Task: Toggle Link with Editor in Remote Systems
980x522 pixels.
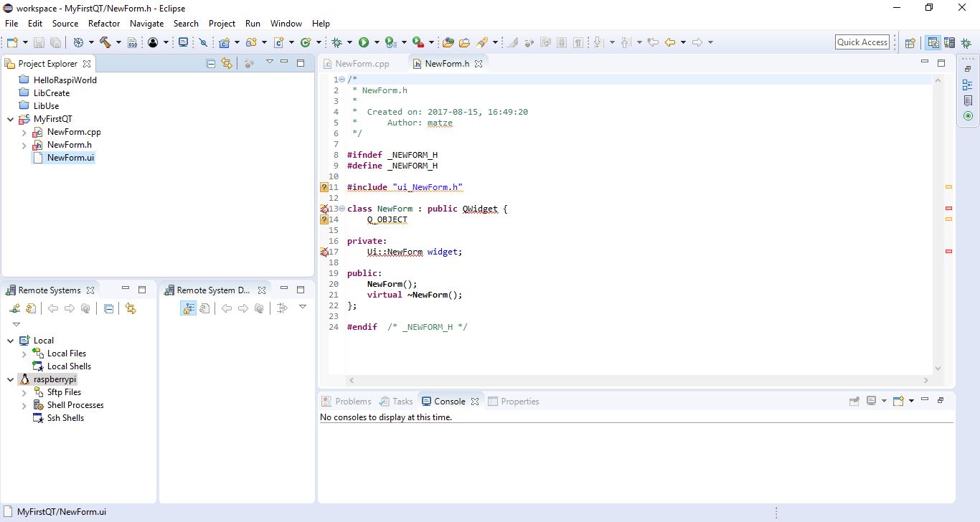Action: pyautogui.click(x=130, y=308)
